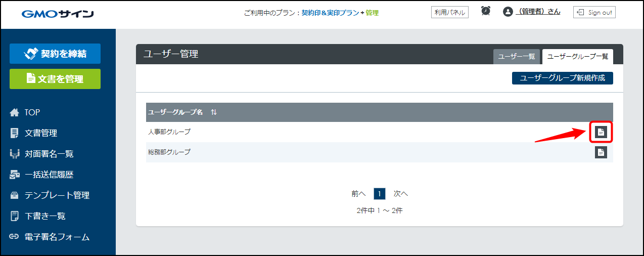Go to TOP in sidebar
Image resolution: width=644 pixels, height=256 pixels.
click(32, 112)
